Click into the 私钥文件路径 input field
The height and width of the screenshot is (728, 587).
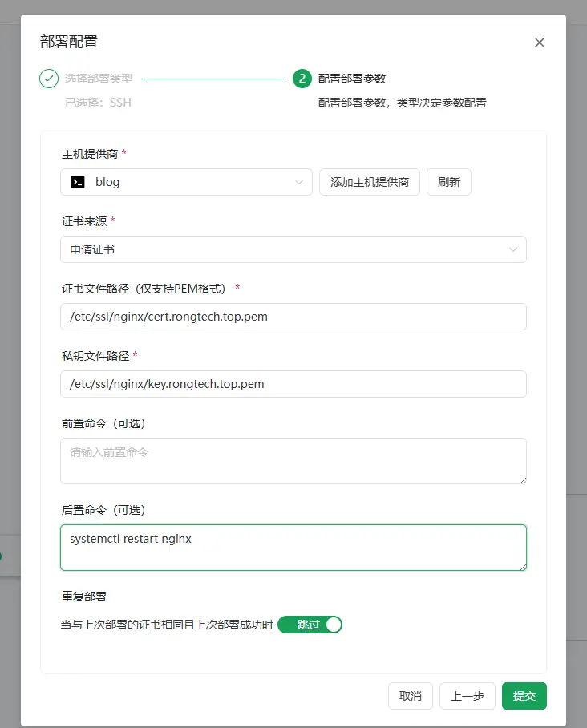293,384
